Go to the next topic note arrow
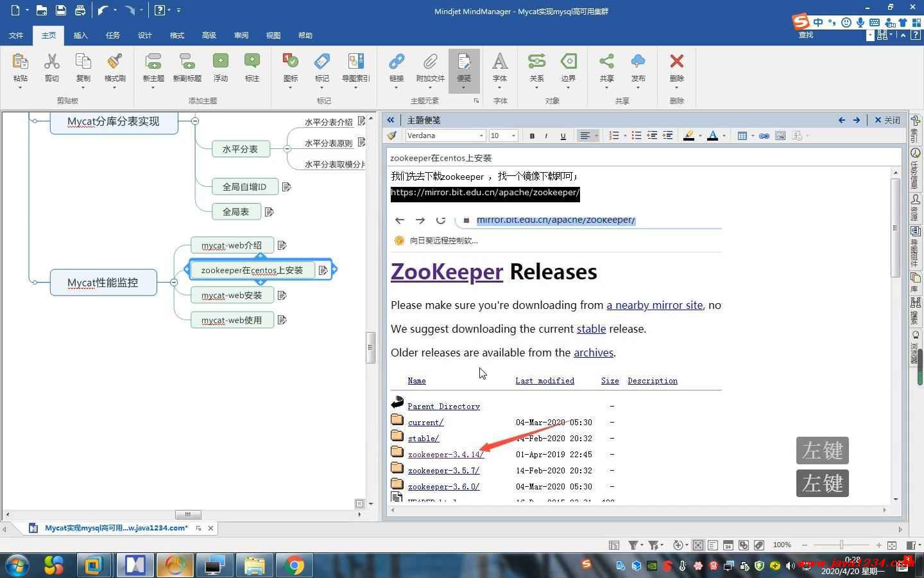This screenshot has height=578, width=924. click(x=857, y=120)
